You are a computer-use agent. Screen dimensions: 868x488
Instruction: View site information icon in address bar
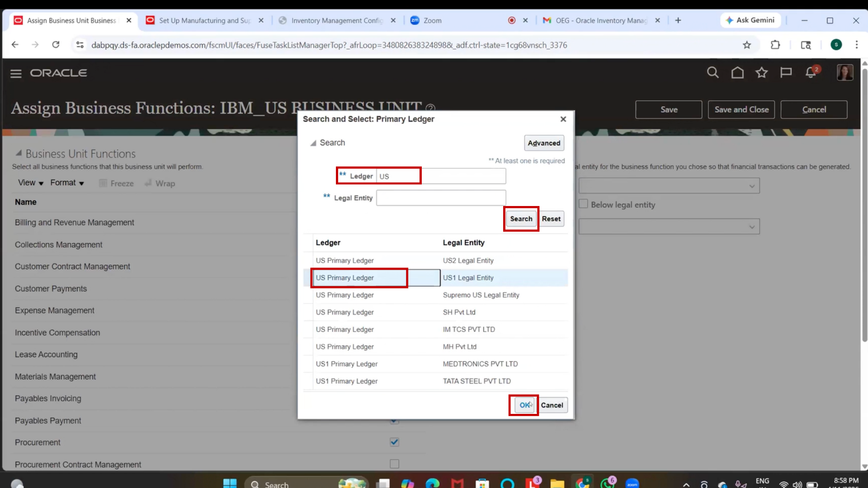(80, 45)
